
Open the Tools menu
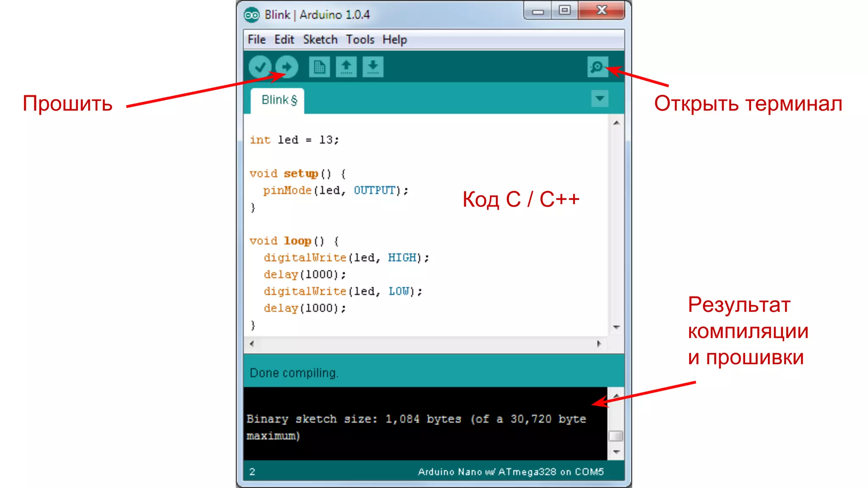[360, 40]
